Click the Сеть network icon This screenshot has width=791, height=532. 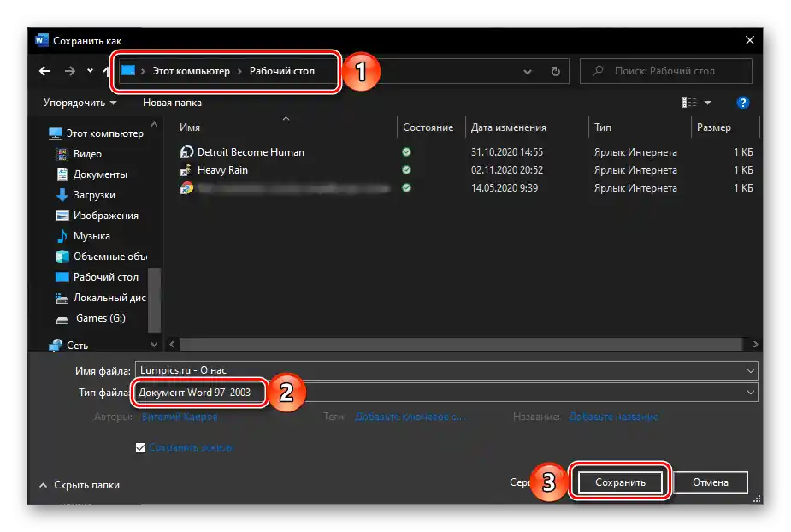point(56,346)
